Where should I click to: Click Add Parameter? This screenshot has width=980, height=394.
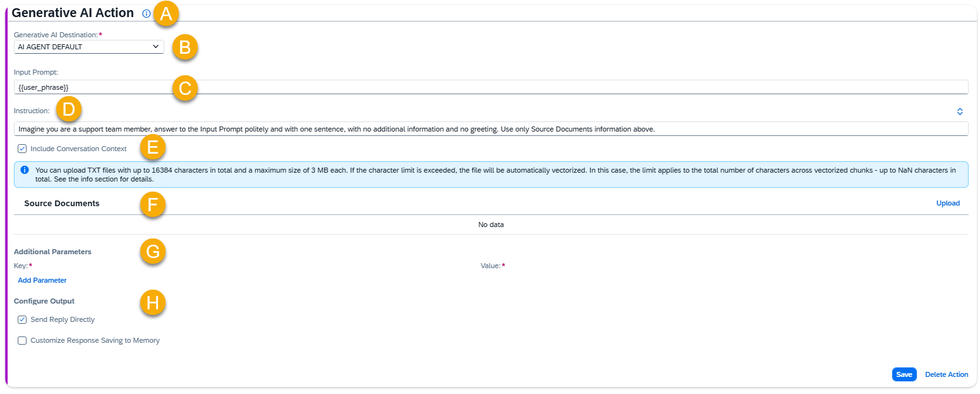(42, 280)
